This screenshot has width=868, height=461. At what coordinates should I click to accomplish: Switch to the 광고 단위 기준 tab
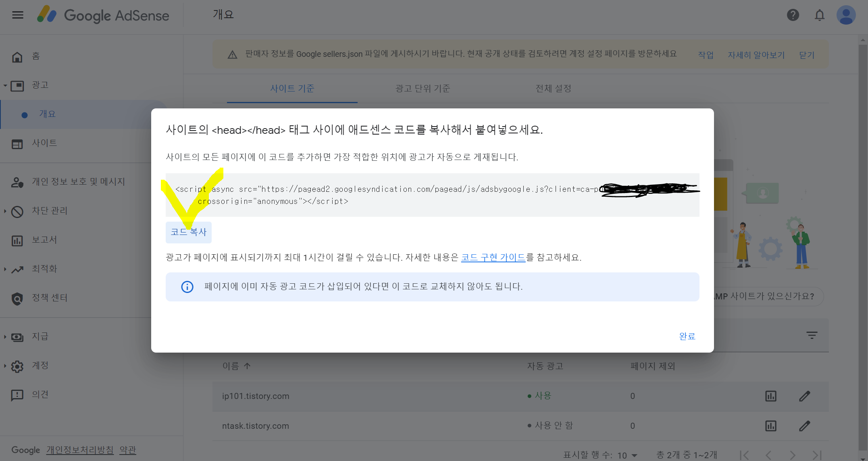[423, 88]
